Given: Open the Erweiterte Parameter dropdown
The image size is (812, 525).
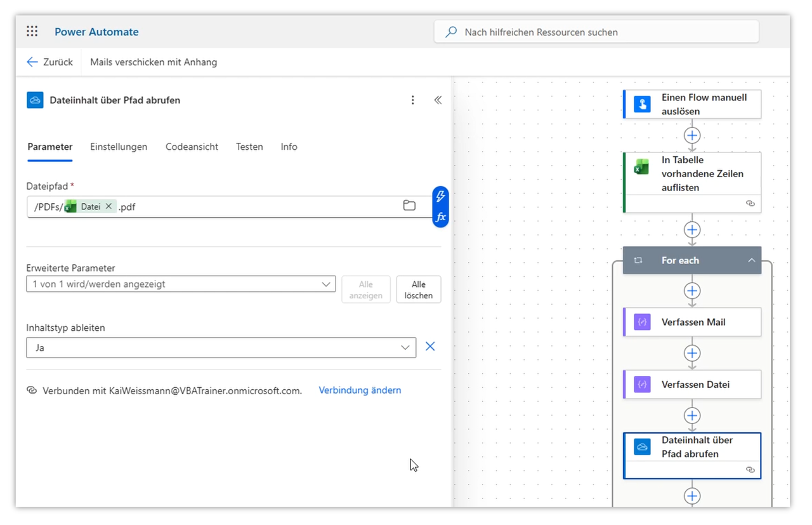Looking at the screenshot, I should (x=181, y=284).
